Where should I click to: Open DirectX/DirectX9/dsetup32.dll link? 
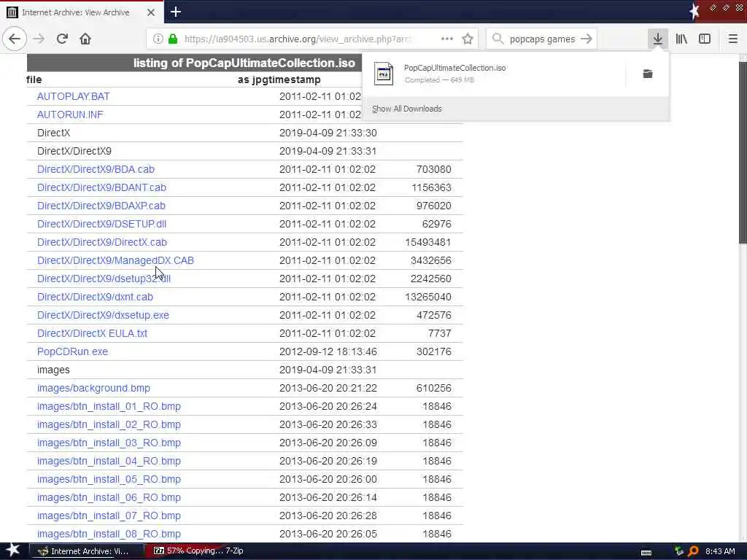104,279
